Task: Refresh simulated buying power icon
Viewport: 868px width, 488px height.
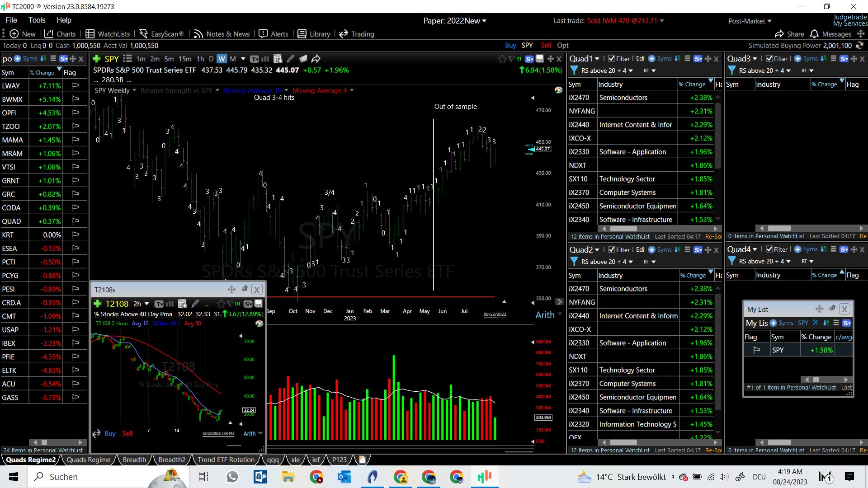Action: [859, 45]
